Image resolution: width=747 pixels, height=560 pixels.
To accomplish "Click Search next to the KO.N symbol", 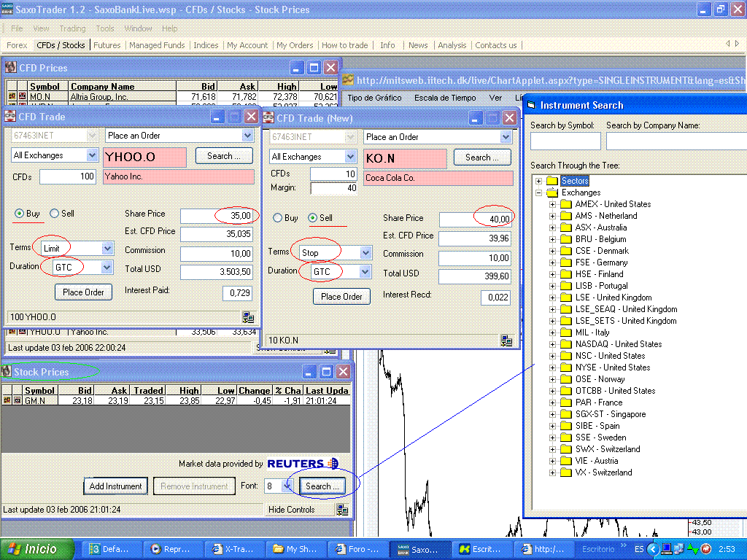I will (x=482, y=157).
